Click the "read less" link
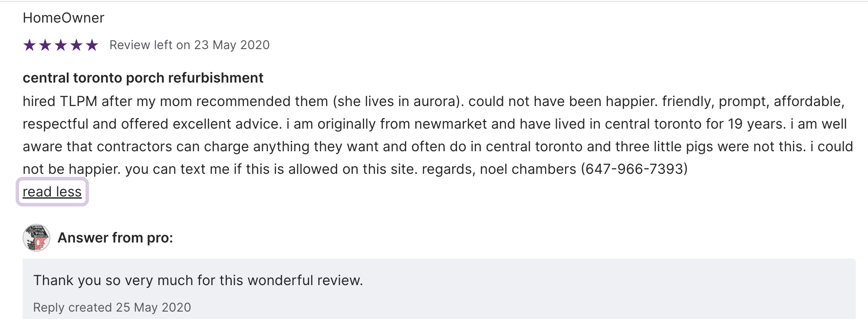The image size is (868, 319). (52, 192)
